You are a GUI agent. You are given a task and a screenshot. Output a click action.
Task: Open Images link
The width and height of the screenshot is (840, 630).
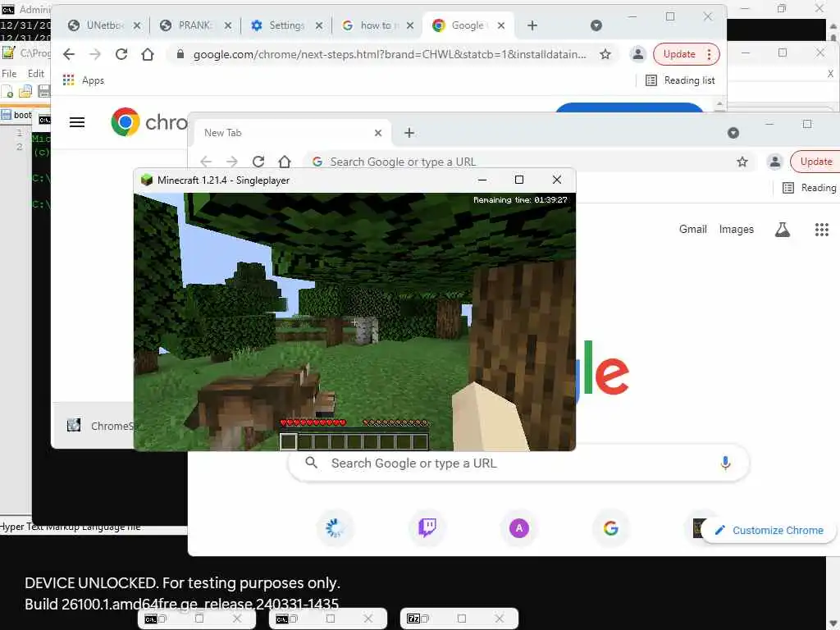click(736, 230)
